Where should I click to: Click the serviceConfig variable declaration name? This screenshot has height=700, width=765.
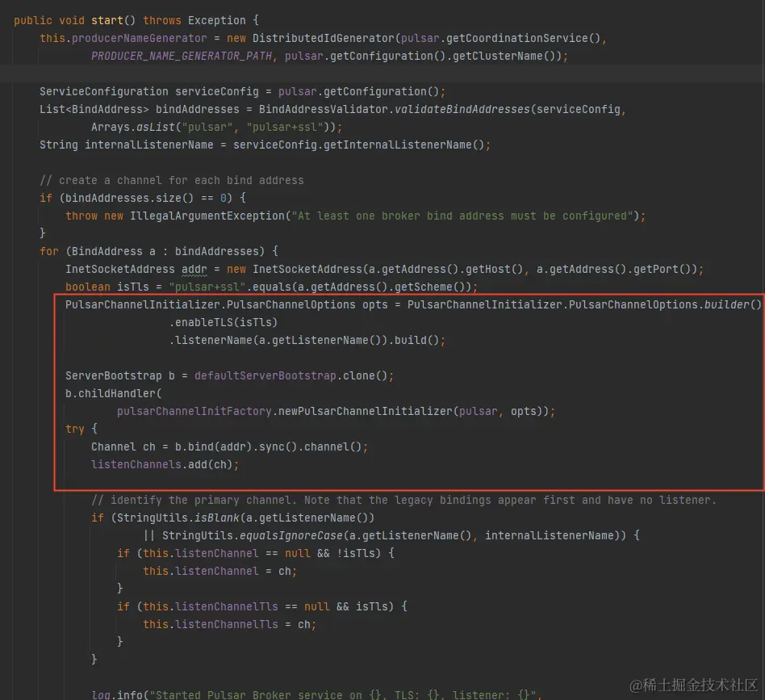click(x=217, y=92)
